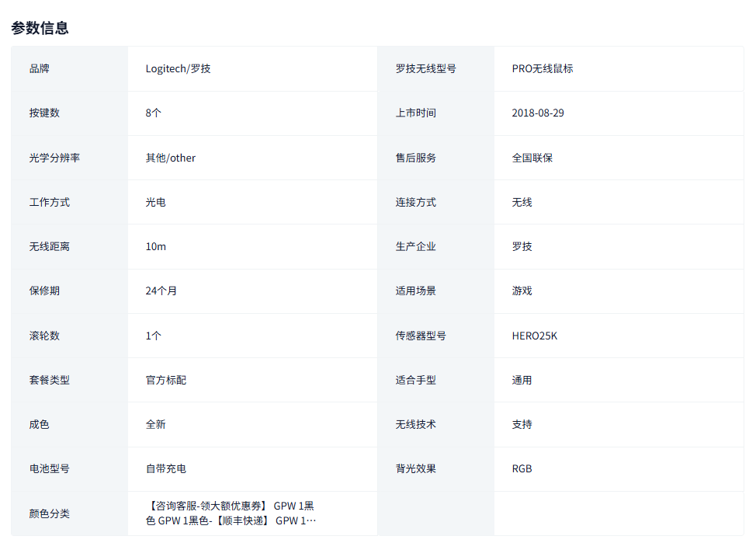Viewport: 756px width, 543px height.
Task: Click the 全新 condition value
Action: click(156, 424)
